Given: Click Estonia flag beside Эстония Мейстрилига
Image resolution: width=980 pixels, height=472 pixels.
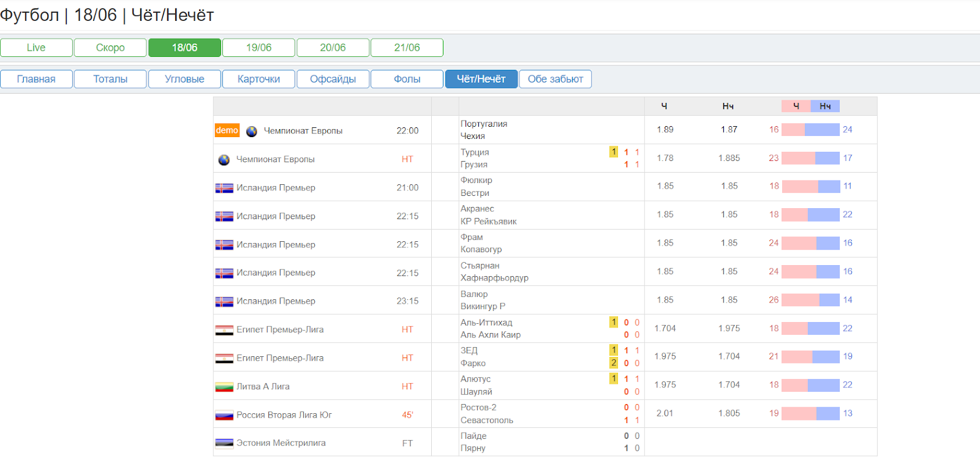Looking at the screenshot, I should click(224, 443).
